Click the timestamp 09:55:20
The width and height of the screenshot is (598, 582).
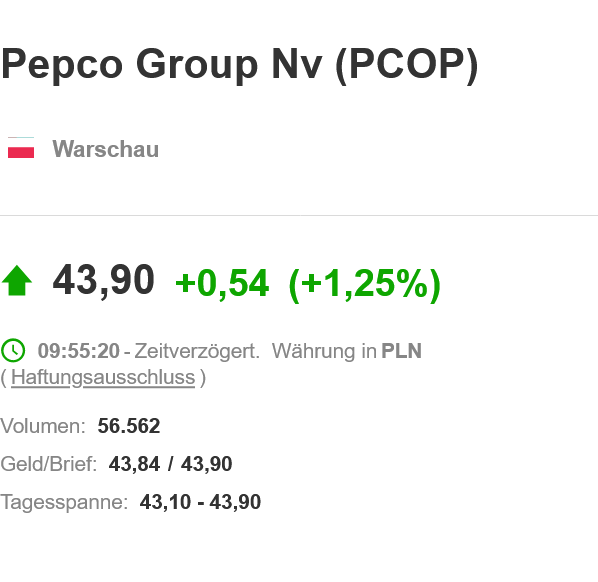click(79, 351)
